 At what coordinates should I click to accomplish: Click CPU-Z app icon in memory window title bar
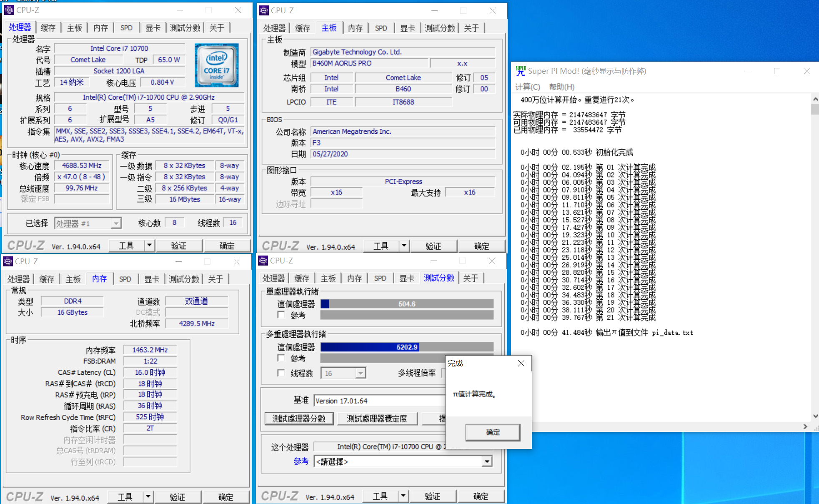pos(8,261)
